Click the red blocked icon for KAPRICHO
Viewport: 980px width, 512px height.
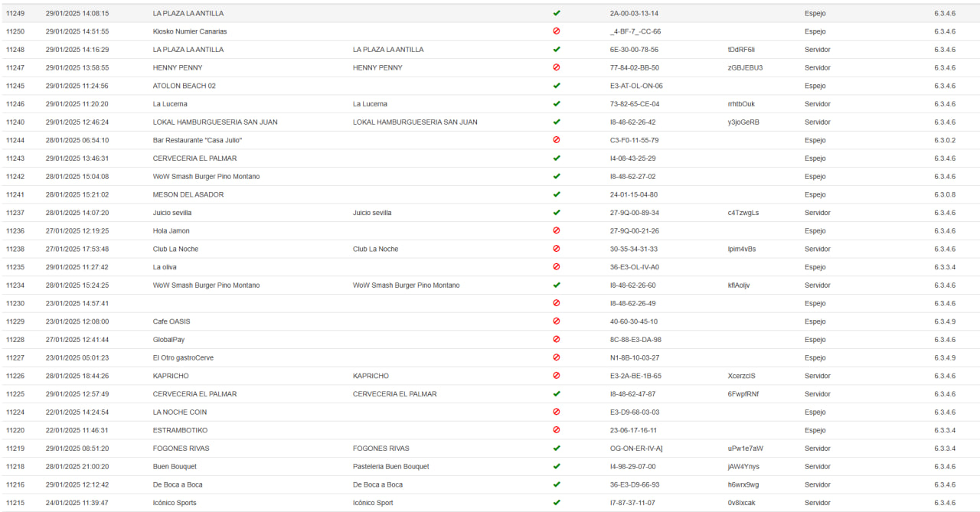point(557,376)
